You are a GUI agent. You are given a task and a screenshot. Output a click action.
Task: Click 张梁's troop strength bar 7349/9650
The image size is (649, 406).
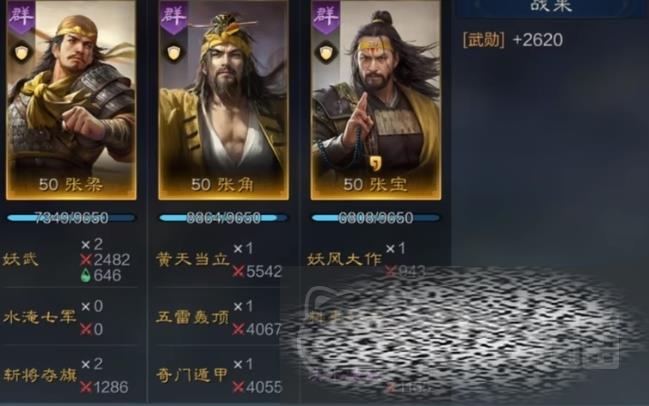pyautogui.click(x=71, y=218)
